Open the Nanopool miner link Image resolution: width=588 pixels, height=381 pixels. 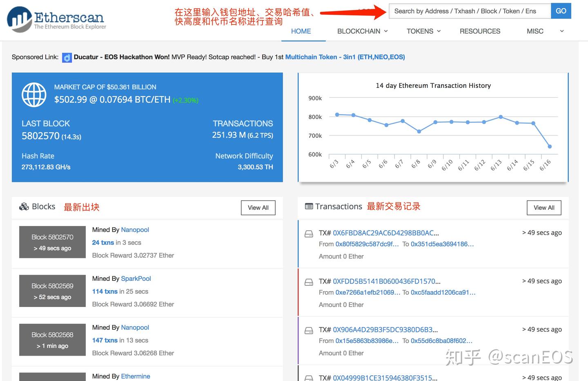click(135, 230)
